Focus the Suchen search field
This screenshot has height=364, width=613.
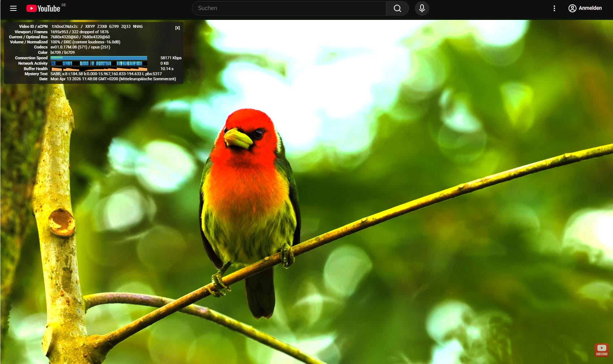point(289,8)
